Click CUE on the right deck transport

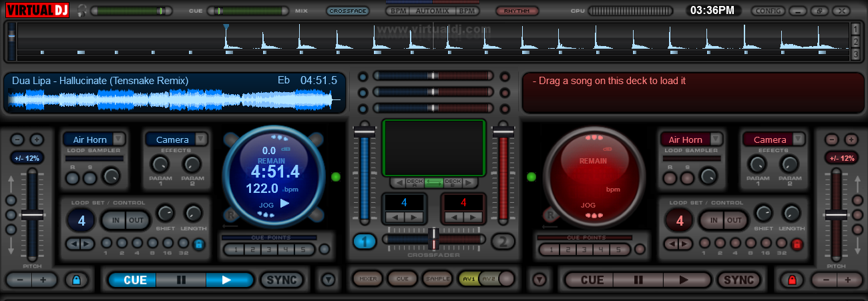tap(590, 280)
